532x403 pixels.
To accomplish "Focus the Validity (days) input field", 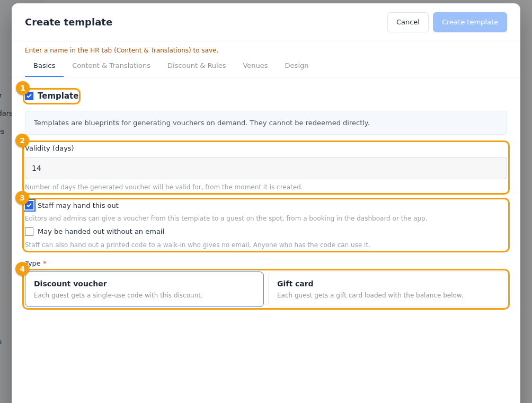I will tap(266, 168).
